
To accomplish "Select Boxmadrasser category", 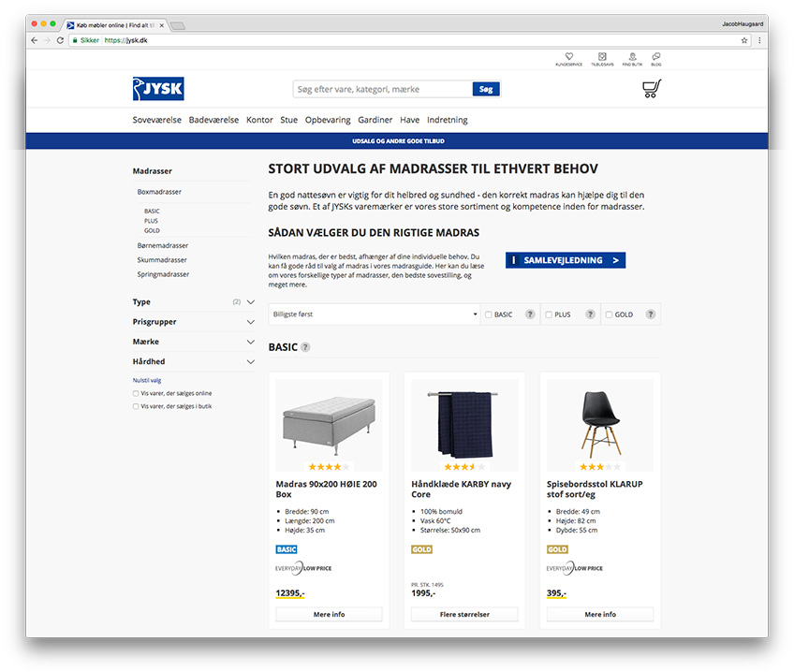I will (159, 192).
